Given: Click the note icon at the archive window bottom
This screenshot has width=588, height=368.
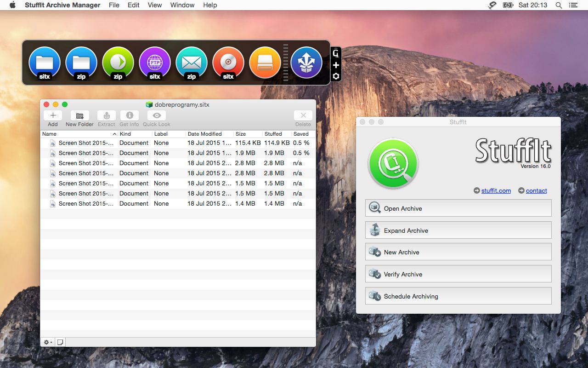Looking at the screenshot, I should (x=60, y=342).
